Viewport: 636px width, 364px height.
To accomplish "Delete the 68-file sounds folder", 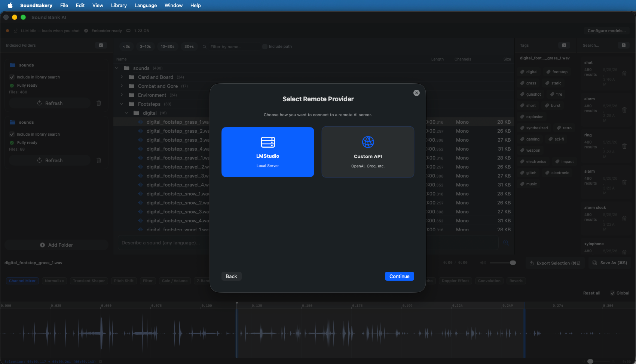I will point(99,160).
